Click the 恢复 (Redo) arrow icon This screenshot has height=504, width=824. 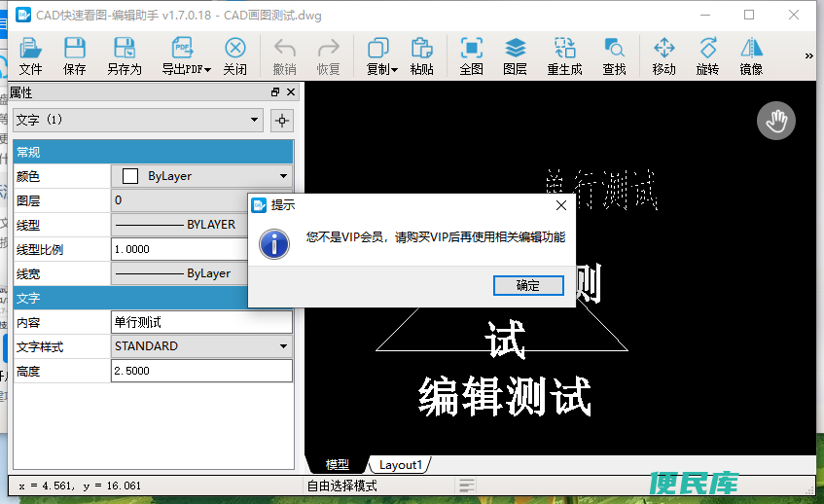pyautogui.click(x=329, y=56)
